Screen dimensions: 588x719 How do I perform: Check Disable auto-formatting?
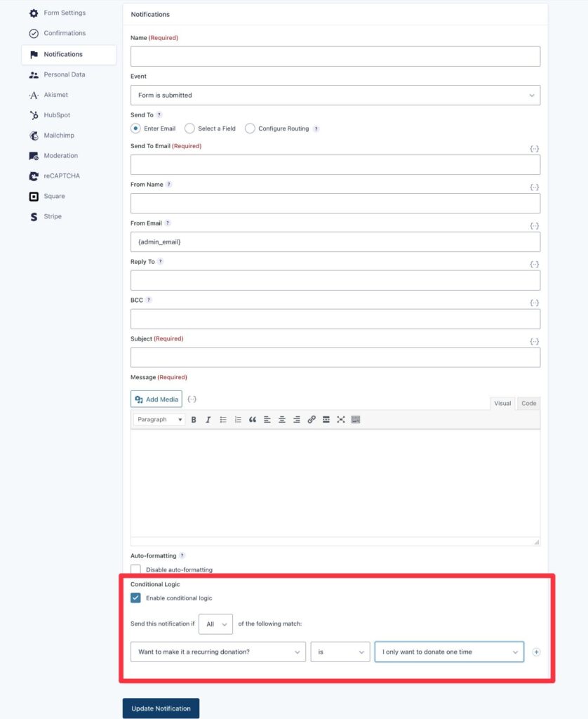(135, 569)
